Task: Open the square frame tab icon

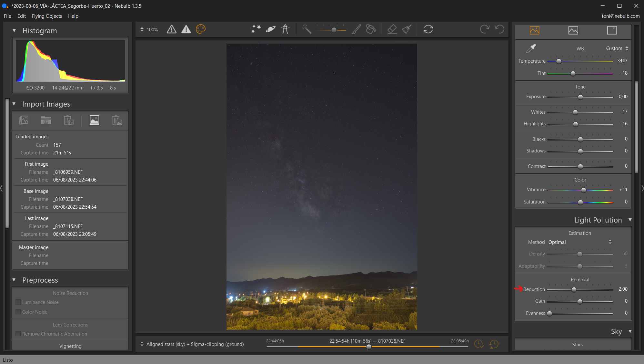Action: [612, 30]
